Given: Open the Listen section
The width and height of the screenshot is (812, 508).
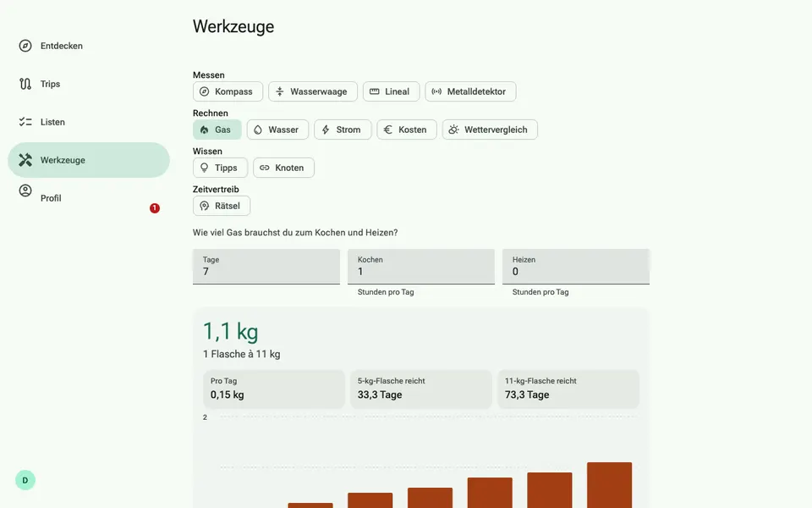Looking at the screenshot, I should (89, 122).
